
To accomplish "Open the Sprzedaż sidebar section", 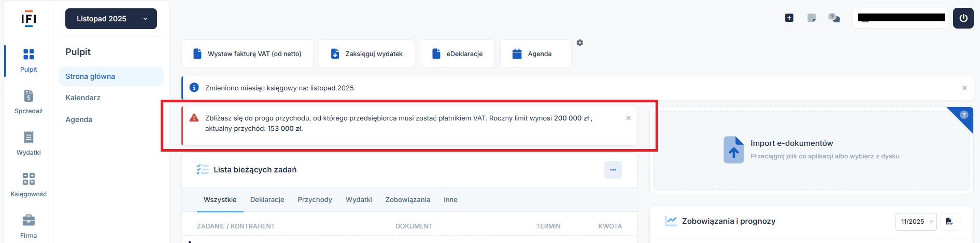I will (29, 102).
